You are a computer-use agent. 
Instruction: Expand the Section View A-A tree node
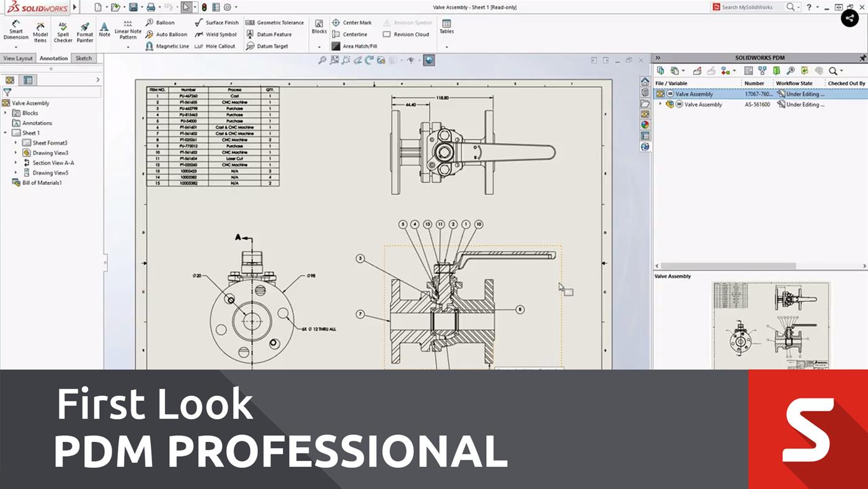(x=15, y=163)
